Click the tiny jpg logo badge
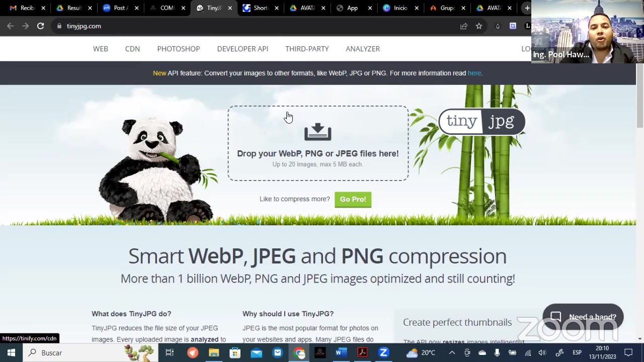This screenshot has height=362, width=644. coord(481,122)
